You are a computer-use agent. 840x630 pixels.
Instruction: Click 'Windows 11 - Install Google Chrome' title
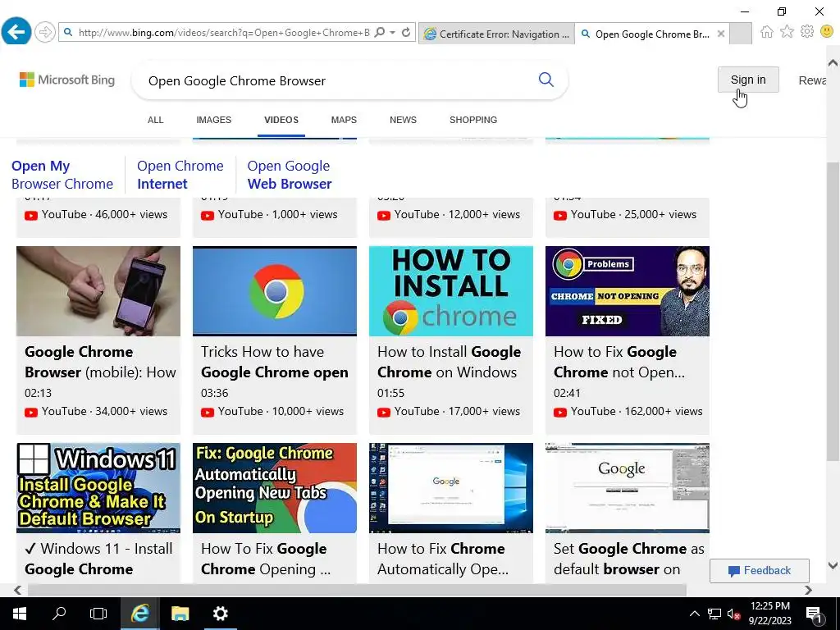pos(98,559)
